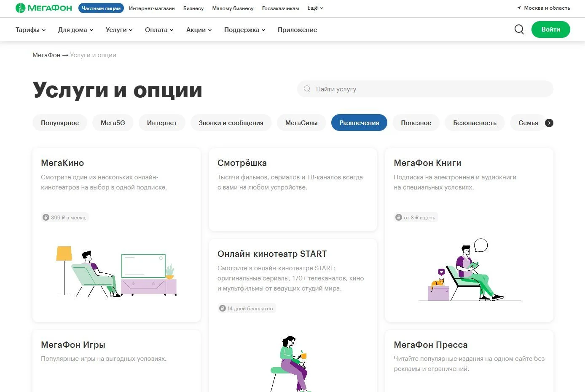Open the Услуги dropdown menu
The width and height of the screenshot is (585, 392).
(119, 30)
